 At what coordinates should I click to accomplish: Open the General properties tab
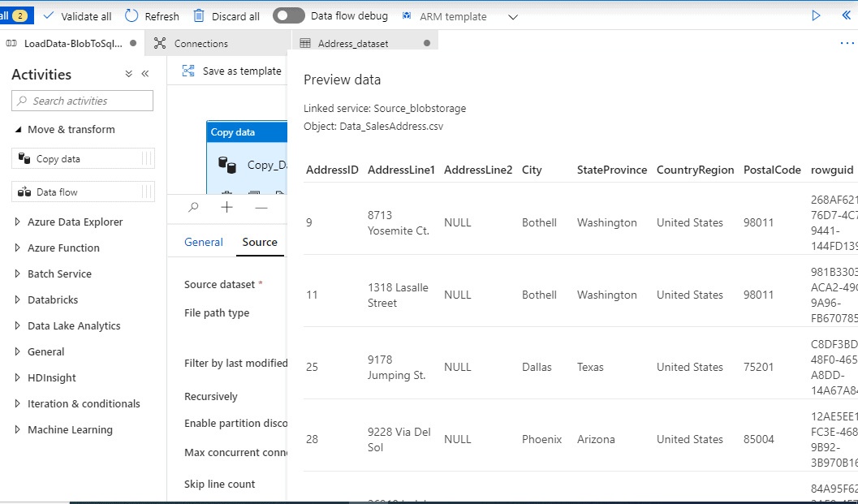pos(203,242)
